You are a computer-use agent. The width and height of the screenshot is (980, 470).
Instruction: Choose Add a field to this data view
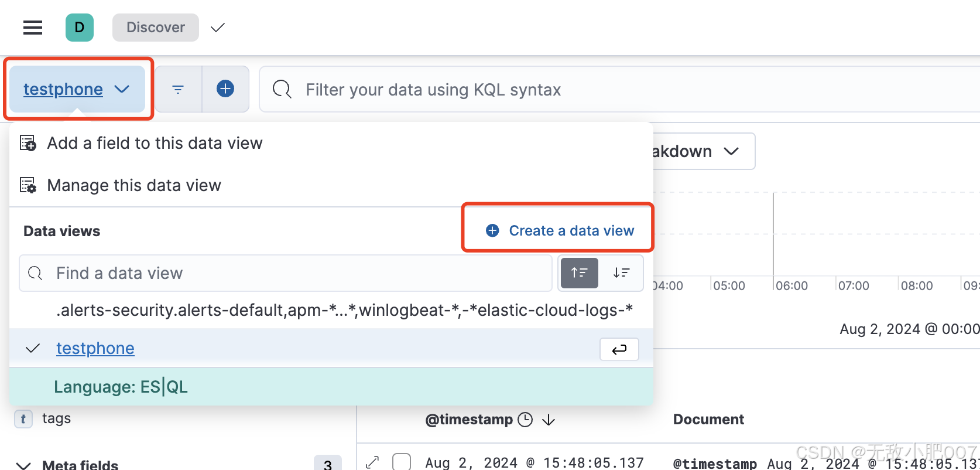[155, 143]
